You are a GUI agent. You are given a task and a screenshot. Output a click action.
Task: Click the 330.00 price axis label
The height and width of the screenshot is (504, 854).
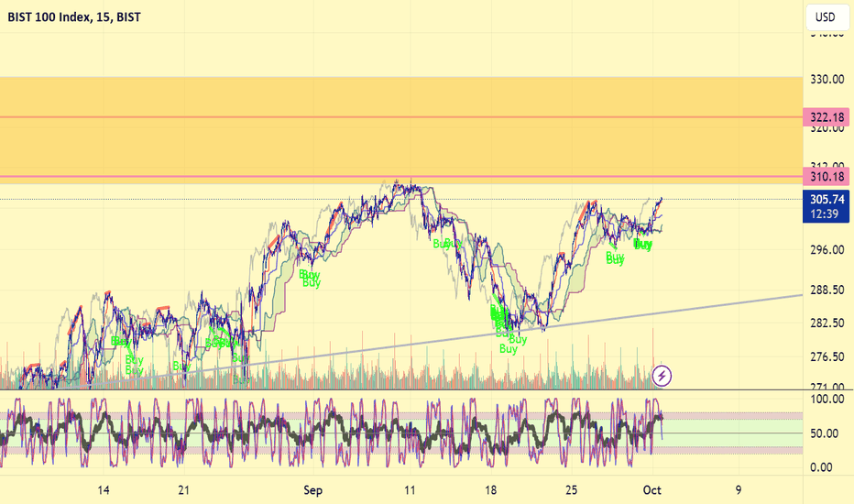click(827, 80)
